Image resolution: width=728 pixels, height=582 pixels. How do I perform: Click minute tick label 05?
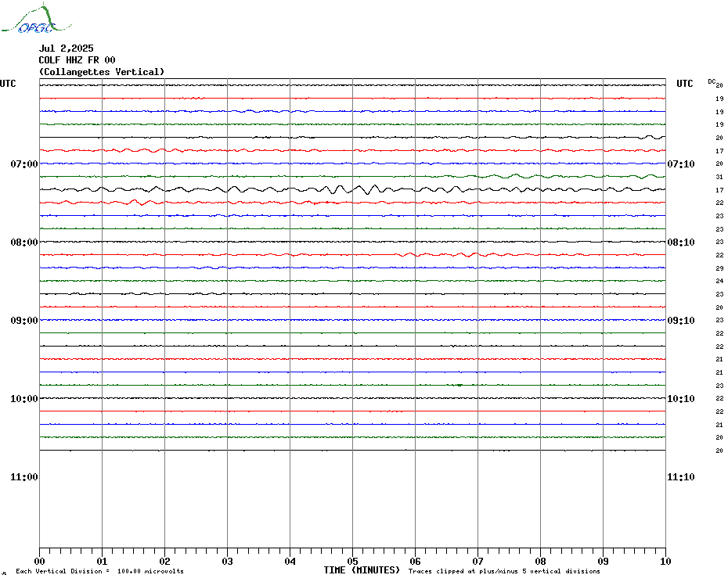pos(352,562)
